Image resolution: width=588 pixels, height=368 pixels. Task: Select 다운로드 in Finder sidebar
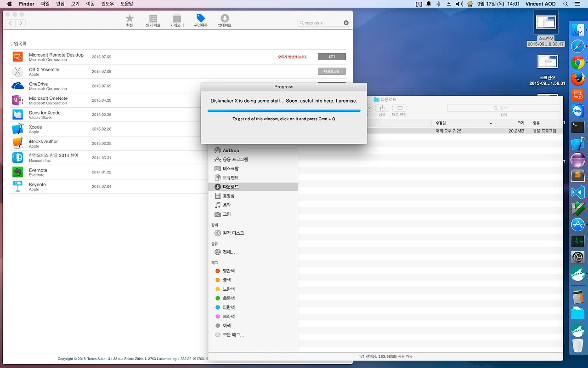253,187
